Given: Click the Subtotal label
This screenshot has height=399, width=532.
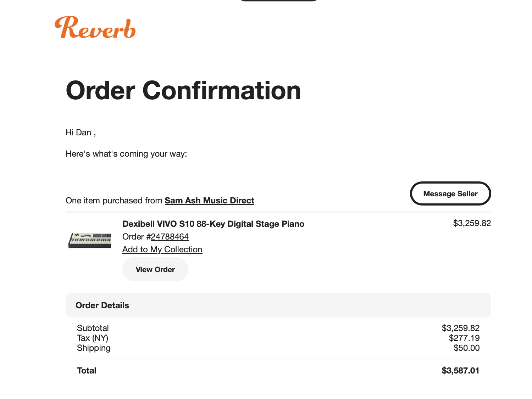Looking at the screenshot, I should [93, 328].
